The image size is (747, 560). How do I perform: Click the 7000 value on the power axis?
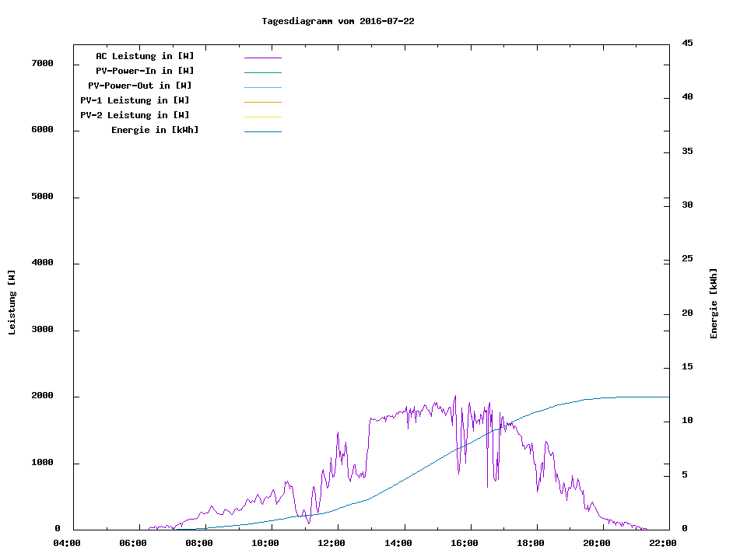coord(42,63)
